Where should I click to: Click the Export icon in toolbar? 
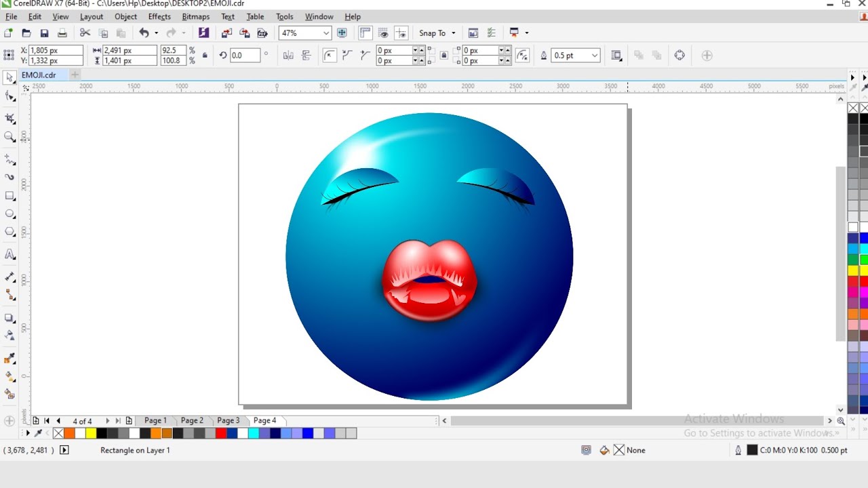245,33
